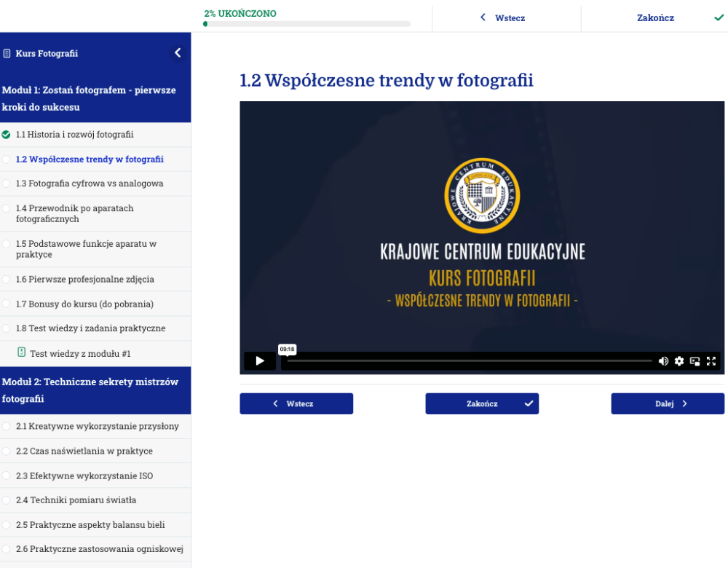This screenshot has height=568, width=728.
Task: Toggle completion circle for lesson 1.6
Action: [6, 279]
